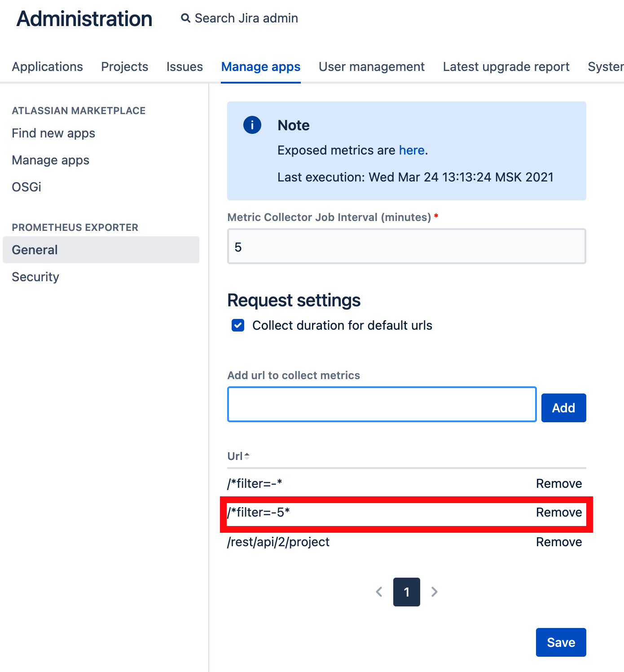Remove the /*filter=-* url
The width and height of the screenshot is (624, 672).
coord(559,483)
